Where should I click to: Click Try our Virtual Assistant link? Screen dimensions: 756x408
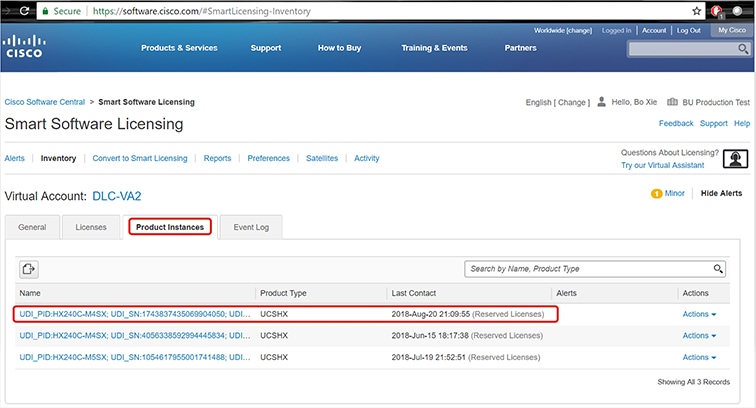662,165
